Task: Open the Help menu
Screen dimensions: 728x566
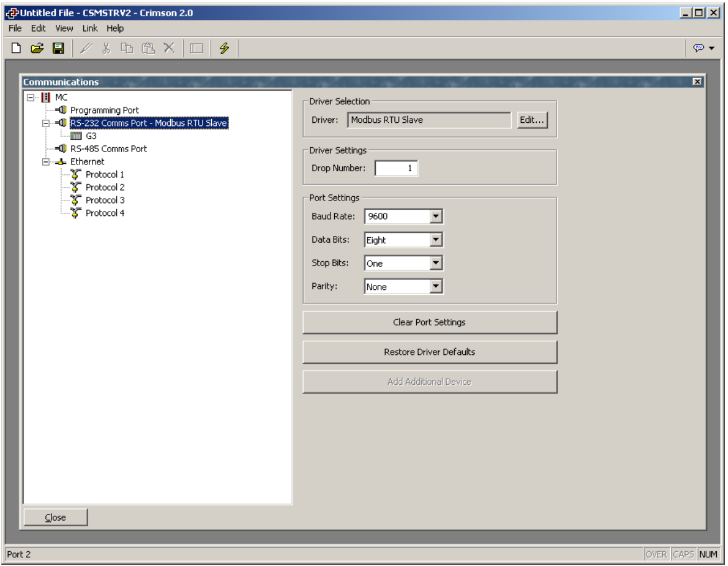Action: coord(115,29)
